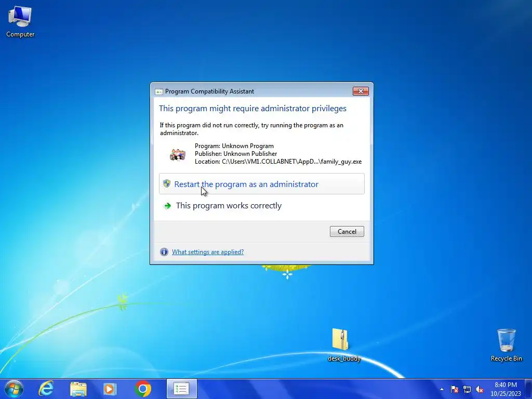532x399 pixels.
Task: Click the muted volume tray icon
Action: click(480, 389)
